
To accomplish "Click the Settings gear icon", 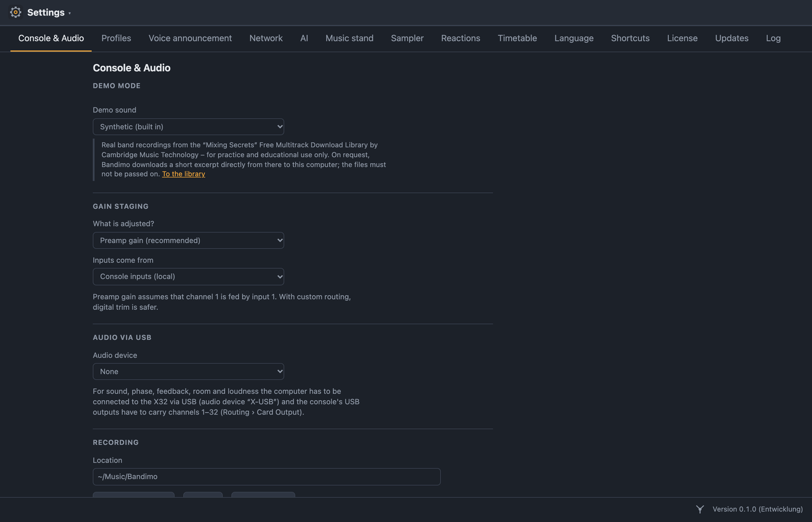I will click(x=16, y=12).
